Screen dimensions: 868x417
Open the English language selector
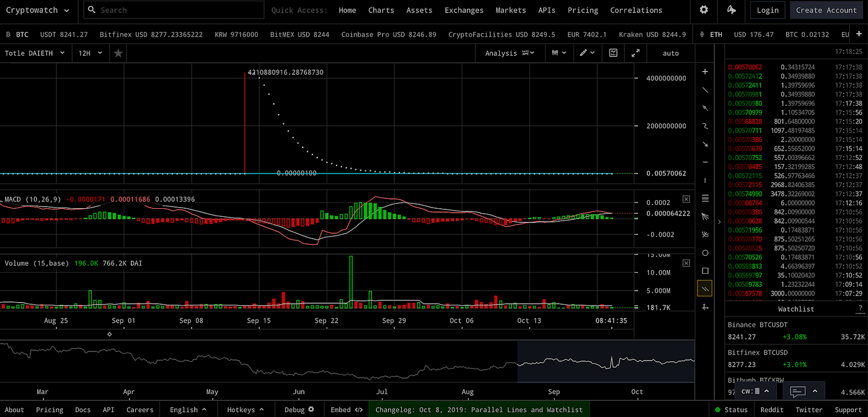point(188,410)
